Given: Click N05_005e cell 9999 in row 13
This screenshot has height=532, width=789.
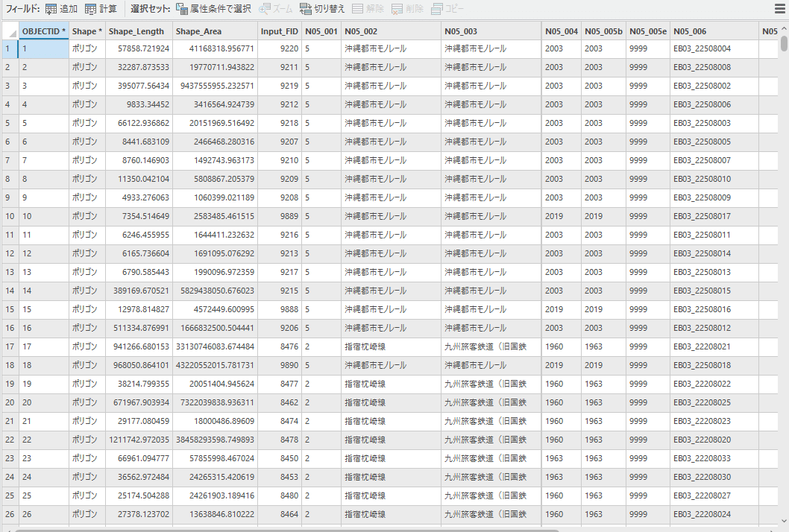Looking at the screenshot, I should pyautogui.click(x=648, y=272).
